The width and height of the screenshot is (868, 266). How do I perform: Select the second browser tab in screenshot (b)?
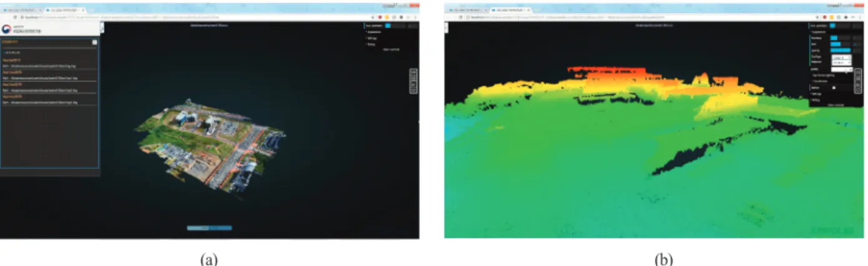click(511, 10)
